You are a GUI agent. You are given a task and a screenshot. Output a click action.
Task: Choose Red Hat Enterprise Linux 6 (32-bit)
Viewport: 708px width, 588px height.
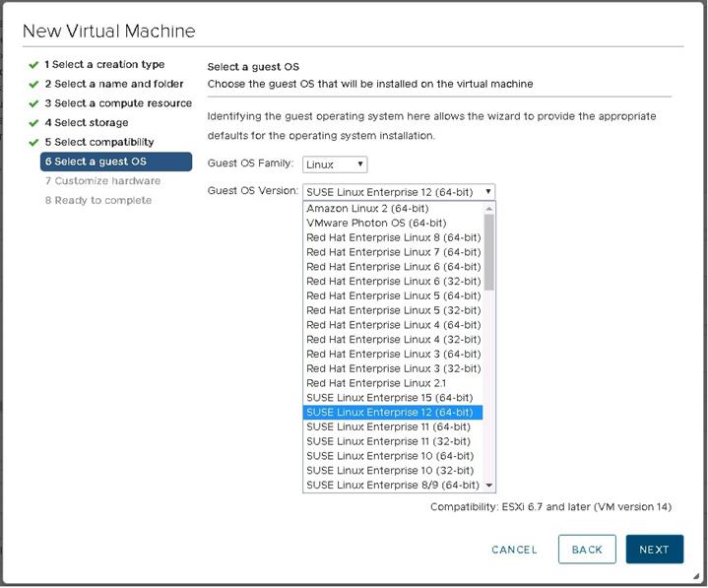click(x=393, y=281)
